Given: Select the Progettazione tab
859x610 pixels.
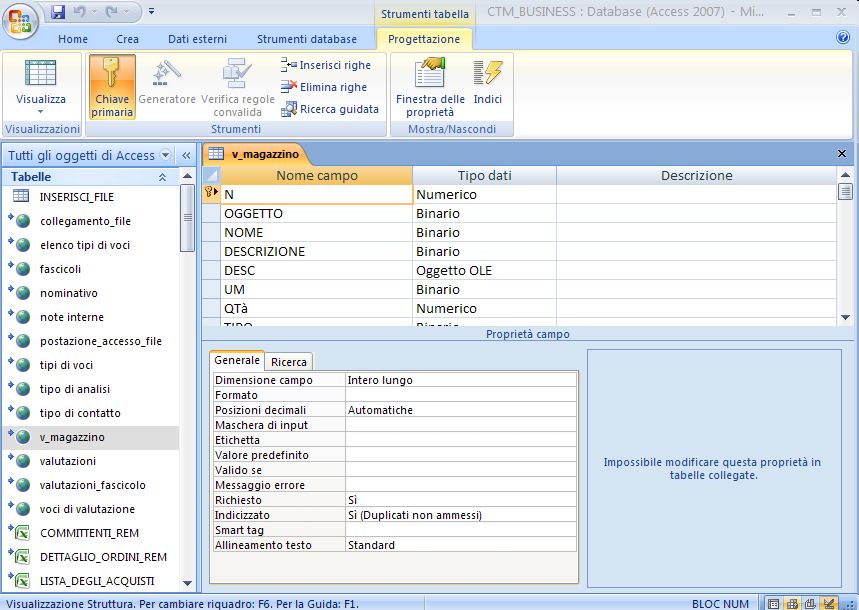Looking at the screenshot, I should pos(423,39).
